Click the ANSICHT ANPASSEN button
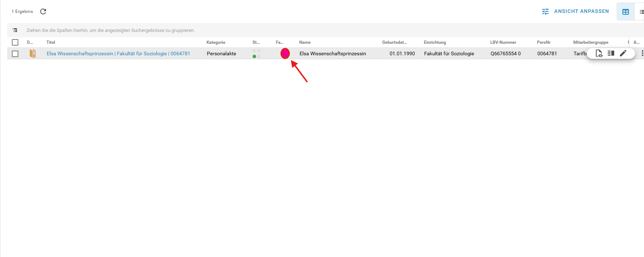 coord(581,11)
